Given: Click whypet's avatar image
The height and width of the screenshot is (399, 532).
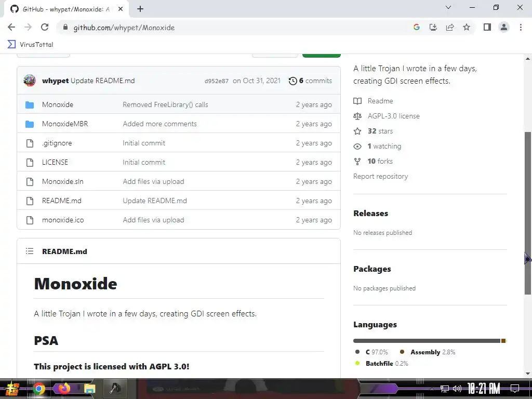Looking at the screenshot, I should [x=30, y=81].
